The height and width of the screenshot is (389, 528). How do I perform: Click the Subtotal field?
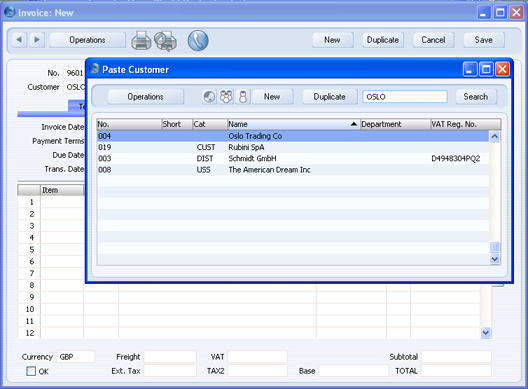coord(456,357)
